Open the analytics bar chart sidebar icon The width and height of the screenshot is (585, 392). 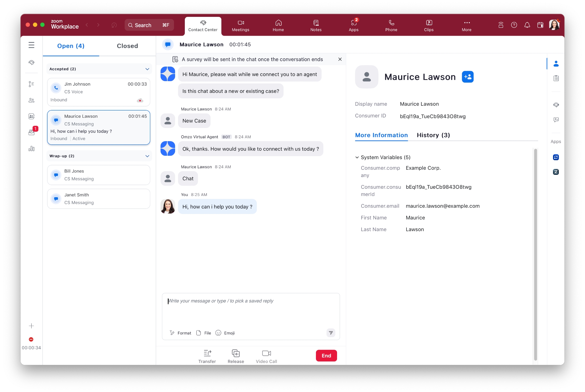coord(31,149)
